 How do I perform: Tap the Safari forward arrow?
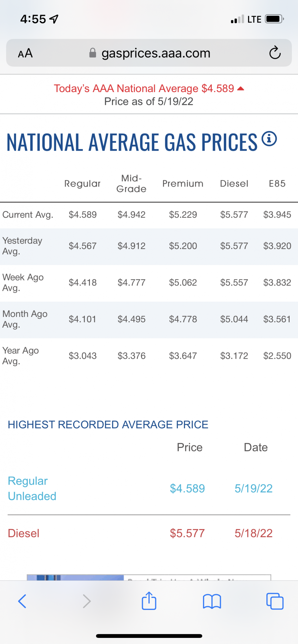[x=86, y=601]
